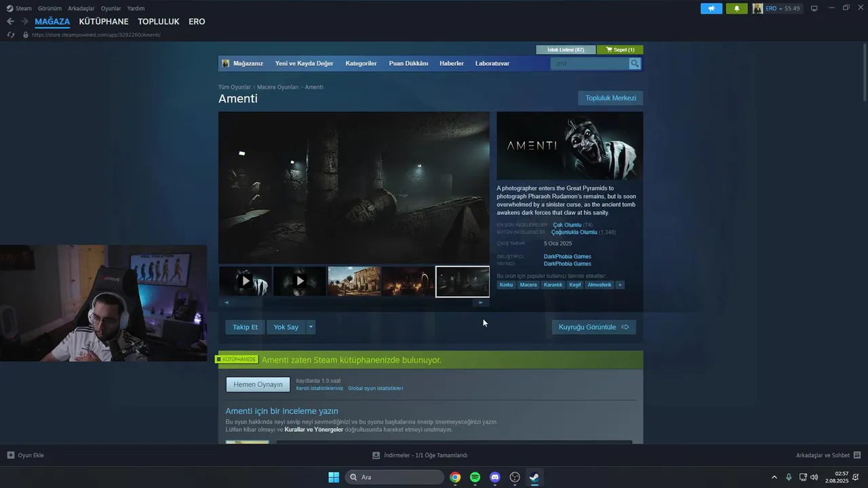
Task: Select the desert temple screenshot thumbnail
Action: click(x=354, y=281)
